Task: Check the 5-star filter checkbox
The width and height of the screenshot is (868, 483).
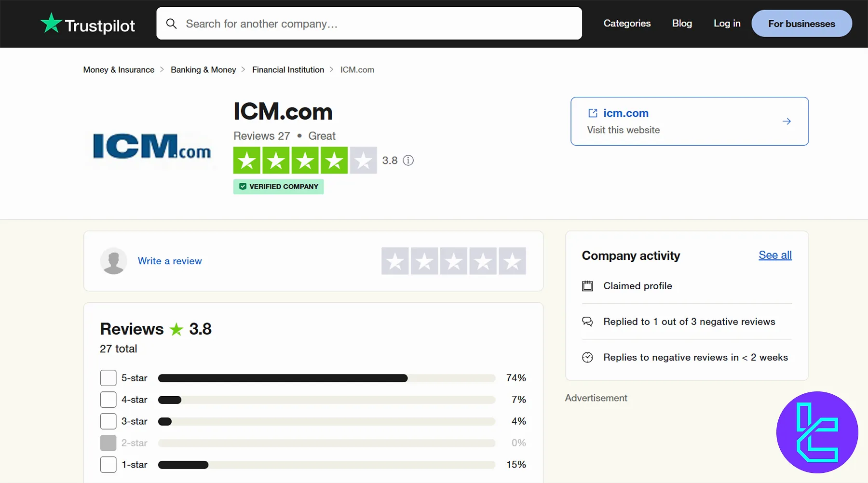Action: [108, 378]
